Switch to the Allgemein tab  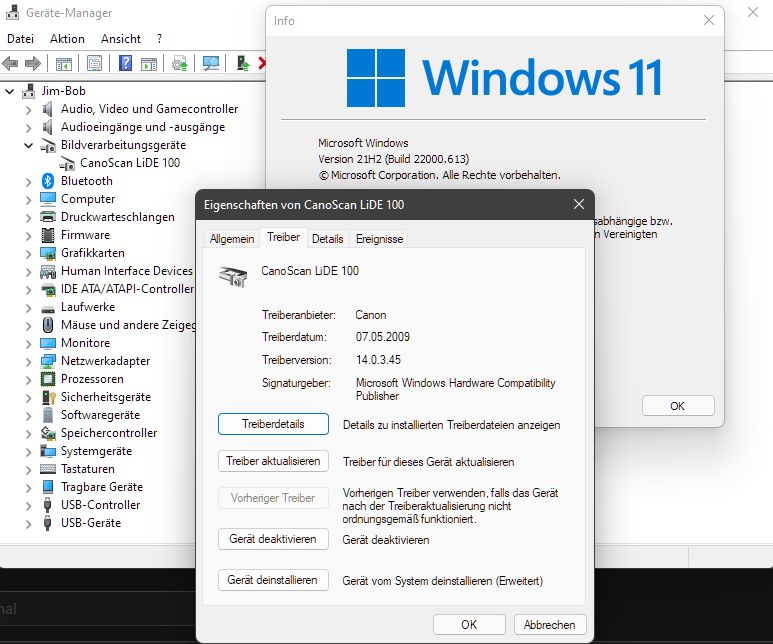point(232,239)
